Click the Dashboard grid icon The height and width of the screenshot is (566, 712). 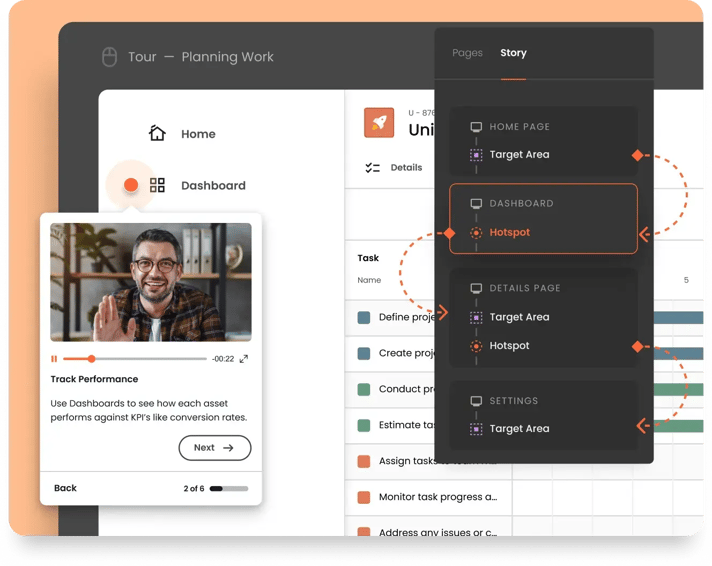click(x=157, y=185)
